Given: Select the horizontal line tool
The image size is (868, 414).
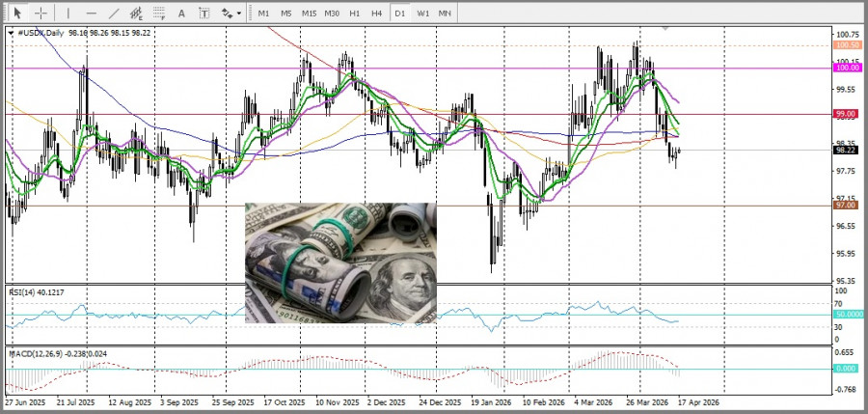Looking at the screenshot, I should pyautogui.click(x=92, y=13).
